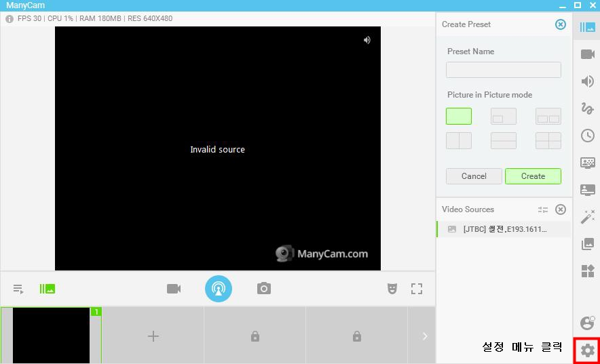Open the user account icon
The width and height of the screenshot is (600, 364).
coord(587,323)
